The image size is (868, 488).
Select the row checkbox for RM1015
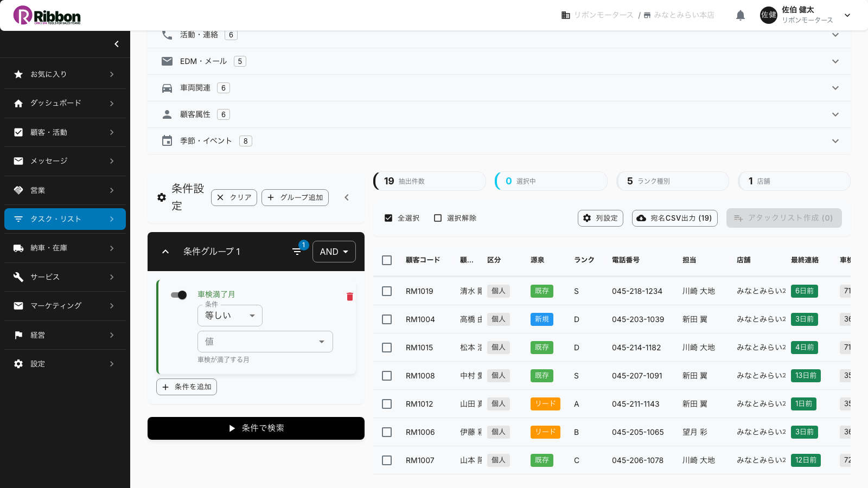pyautogui.click(x=387, y=348)
